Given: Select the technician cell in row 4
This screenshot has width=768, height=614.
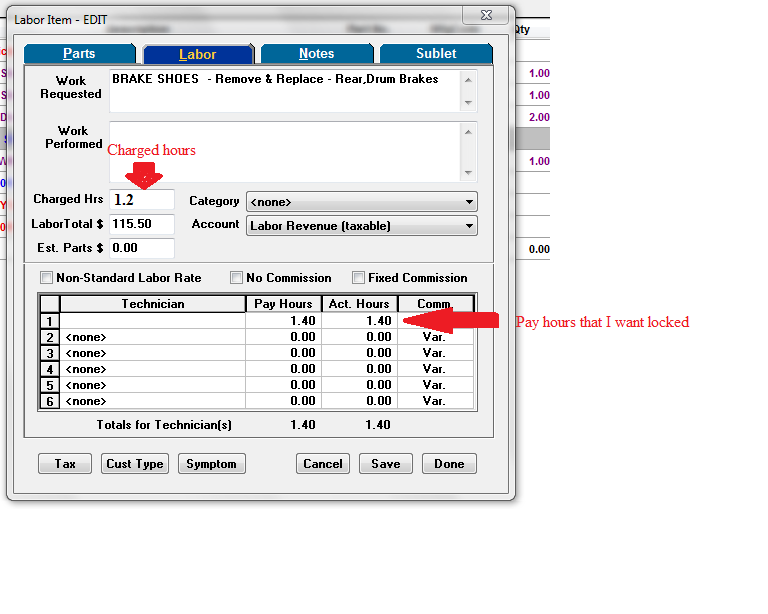Looking at the screenshot, I should pyautogui.click(x=152, y=369).
